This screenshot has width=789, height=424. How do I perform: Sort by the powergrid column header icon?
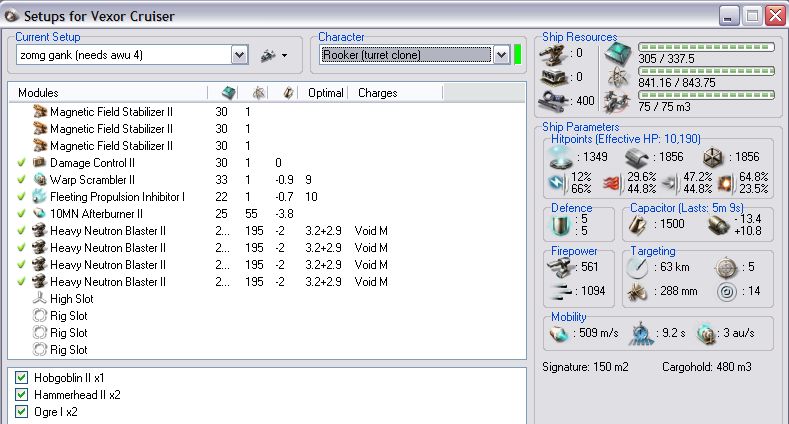pos(259,93)
